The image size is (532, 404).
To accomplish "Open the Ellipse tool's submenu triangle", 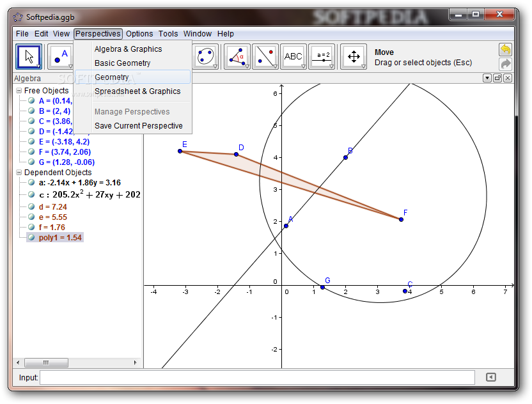I will point(215,66).
